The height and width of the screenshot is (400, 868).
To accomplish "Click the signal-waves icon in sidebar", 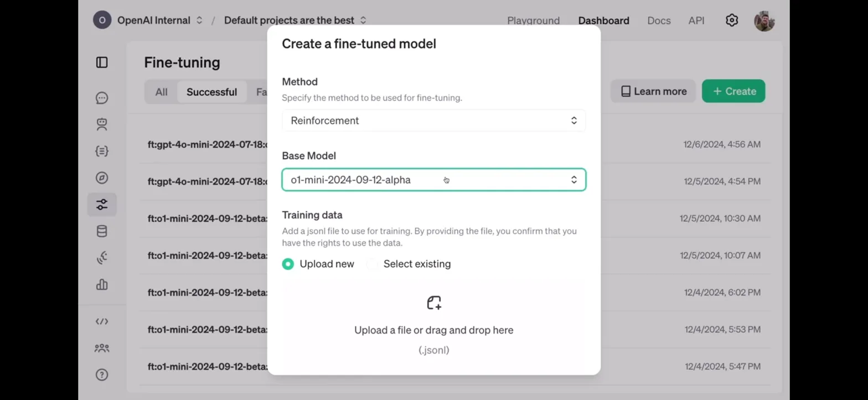I will pyautogui.click(x=102, y=258).
